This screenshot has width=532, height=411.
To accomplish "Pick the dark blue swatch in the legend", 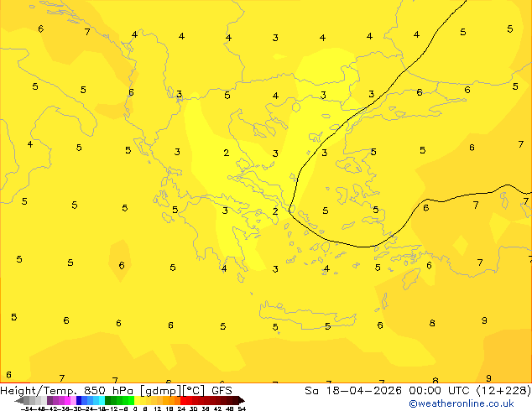I will pos(79,400).
